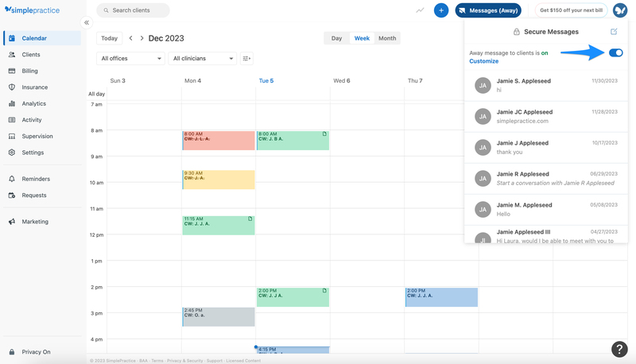The width and height of the screenshot is (636, 364).
Task: Open Tuesday 8:00 AM green appointment
Action: [293, 141]
